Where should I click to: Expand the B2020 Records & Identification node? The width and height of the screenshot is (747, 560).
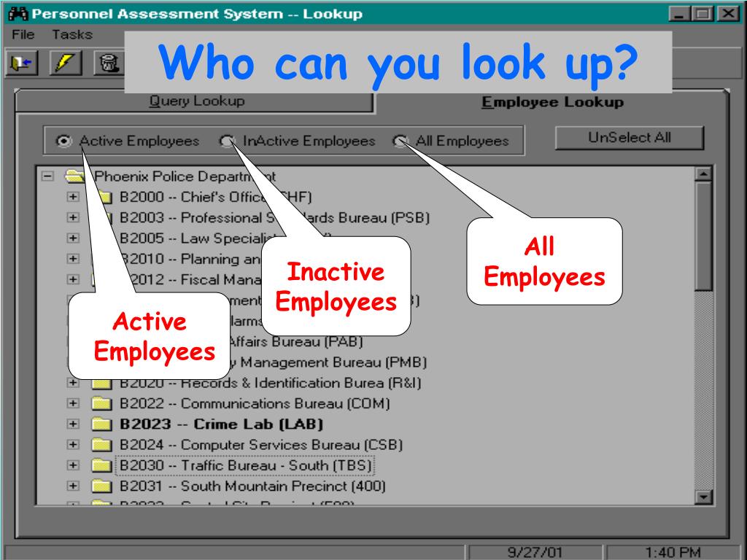pyautogui.click(x=73, y=382)
